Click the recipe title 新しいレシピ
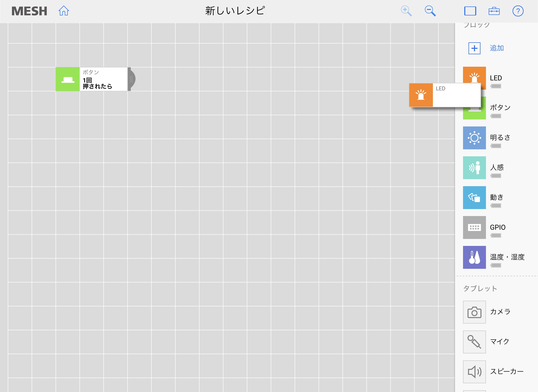The image size is (538, 392). [x=235, y=11]
